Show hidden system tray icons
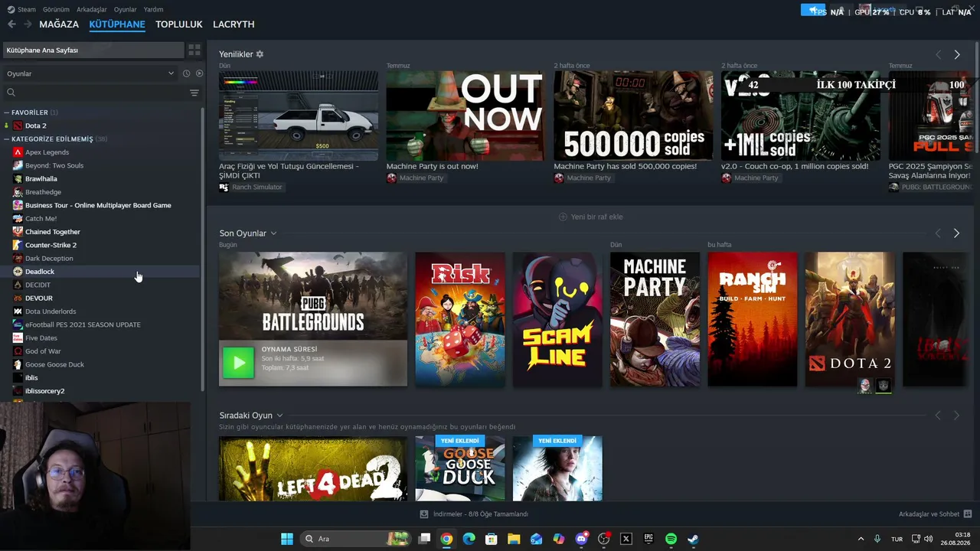Image resolution: width=980 pixels, height=551 pixels. click(x=861, y=539)
